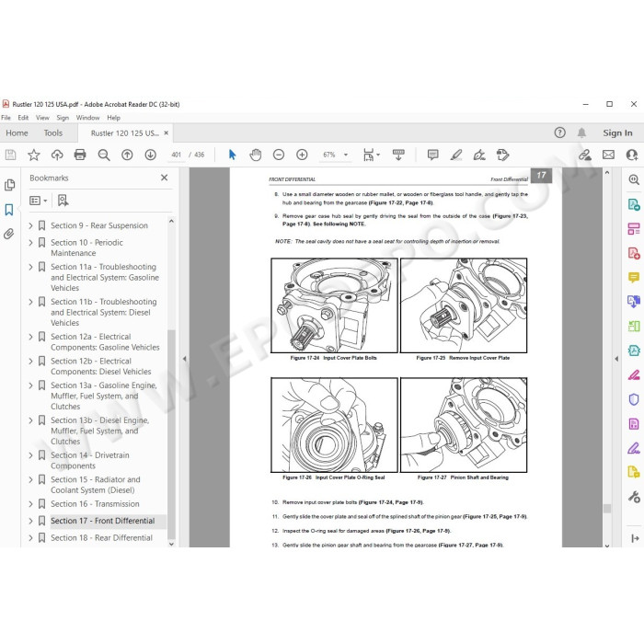Expand Section 13b bookmark
The width and height of the screenshot is (644, 644).
30,420
